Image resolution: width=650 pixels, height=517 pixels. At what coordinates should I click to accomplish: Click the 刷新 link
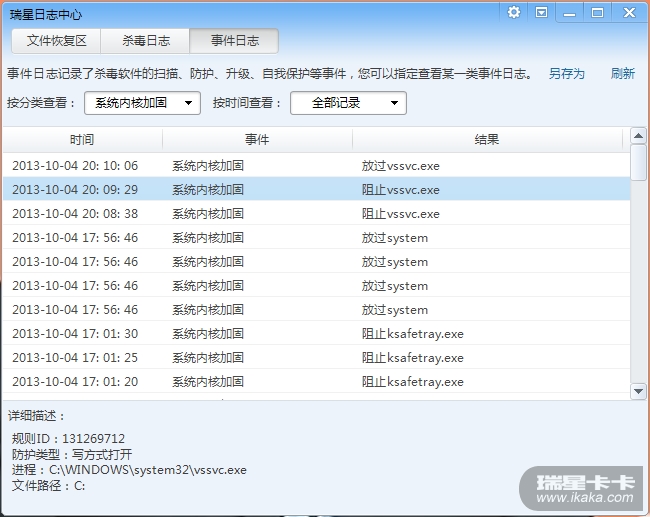point(623,74)
